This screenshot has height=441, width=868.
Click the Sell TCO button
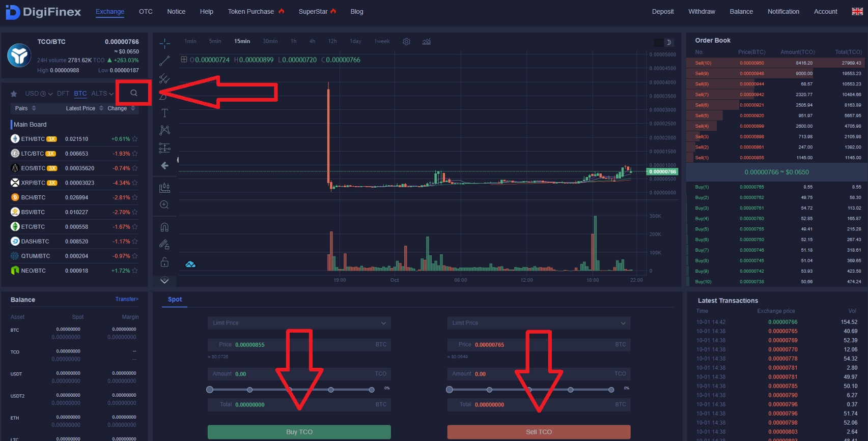(x=539, y=432)
